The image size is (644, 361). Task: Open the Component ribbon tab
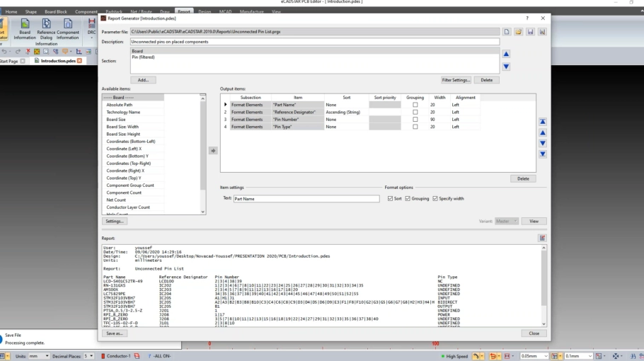[x=86, y=11]
